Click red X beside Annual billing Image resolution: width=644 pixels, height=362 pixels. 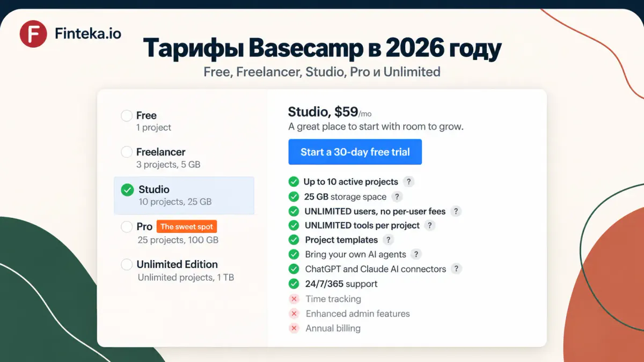pyautogui.click(x=294, y=328)
